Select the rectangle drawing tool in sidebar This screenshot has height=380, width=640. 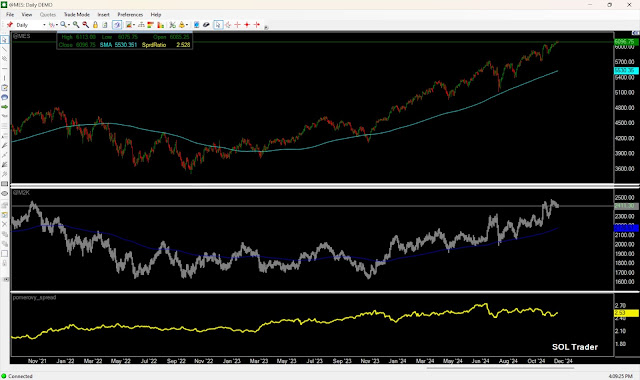[4, 184]
